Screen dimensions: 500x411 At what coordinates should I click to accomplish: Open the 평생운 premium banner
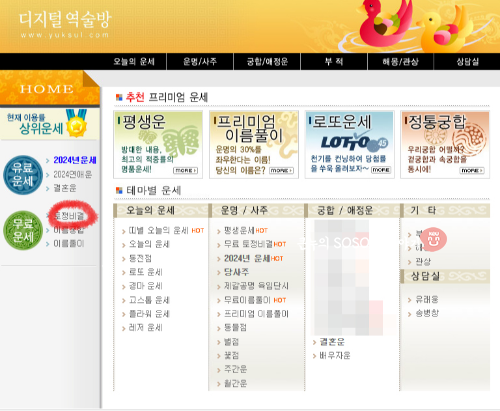click(x=158, y=144)
